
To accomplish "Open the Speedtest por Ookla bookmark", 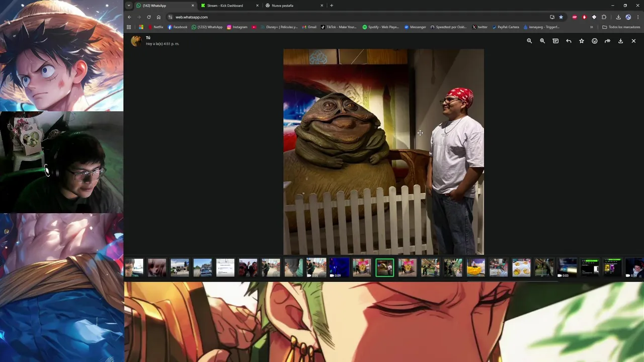I will point(448,27).
